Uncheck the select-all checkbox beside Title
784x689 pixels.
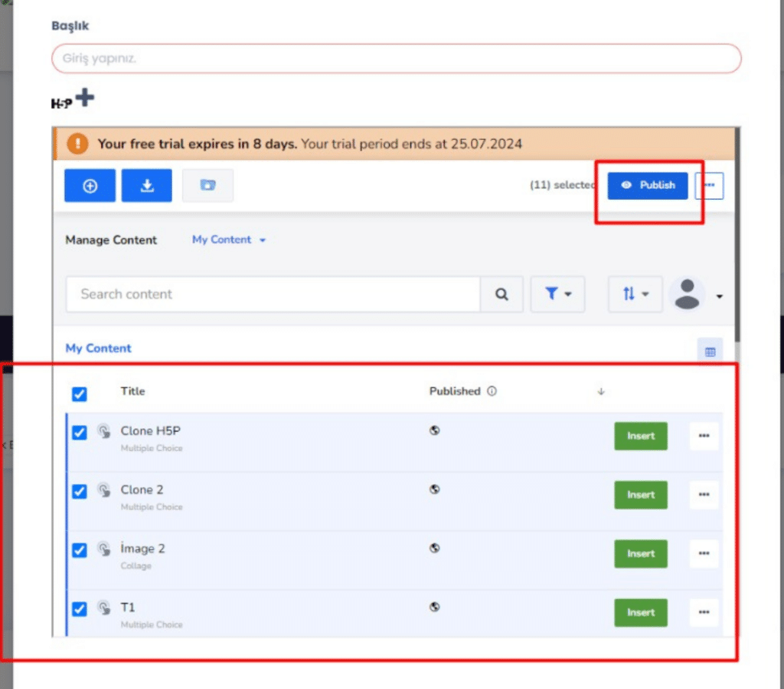80,394
